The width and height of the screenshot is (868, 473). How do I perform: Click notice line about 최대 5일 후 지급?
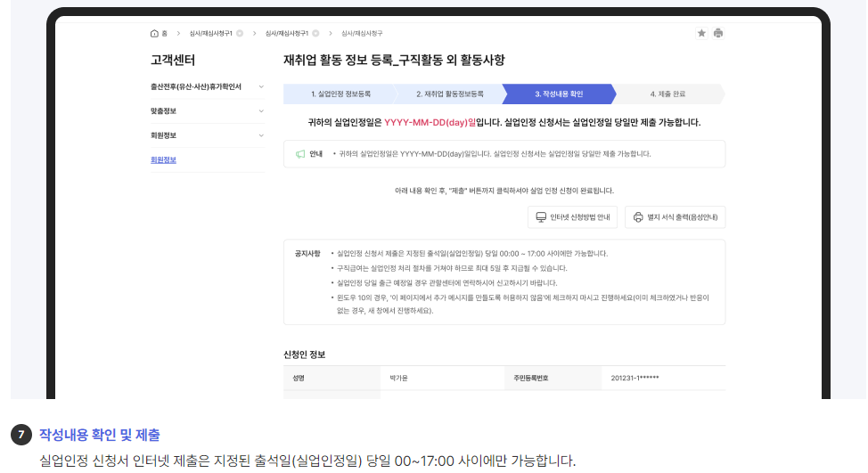coord(452,268)
